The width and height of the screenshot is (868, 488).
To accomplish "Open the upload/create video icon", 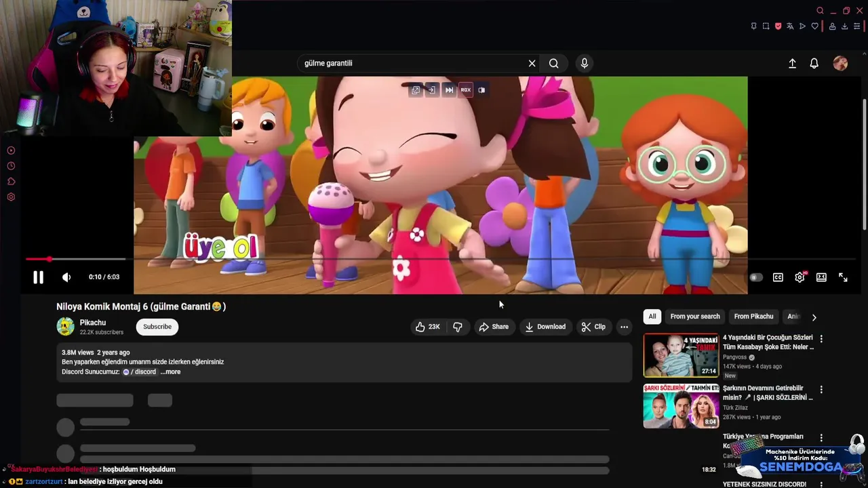I will (x=792, y=63).
